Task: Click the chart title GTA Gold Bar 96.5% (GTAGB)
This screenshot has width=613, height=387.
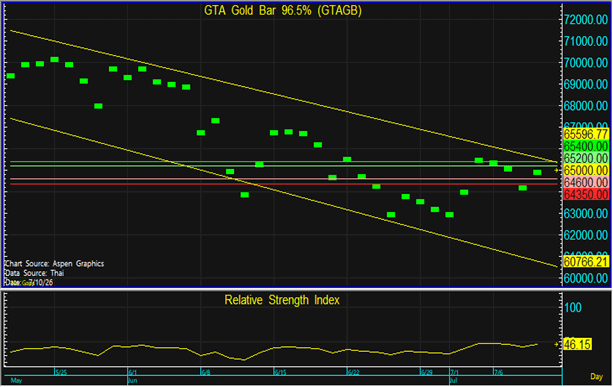Action: (283, 11)
